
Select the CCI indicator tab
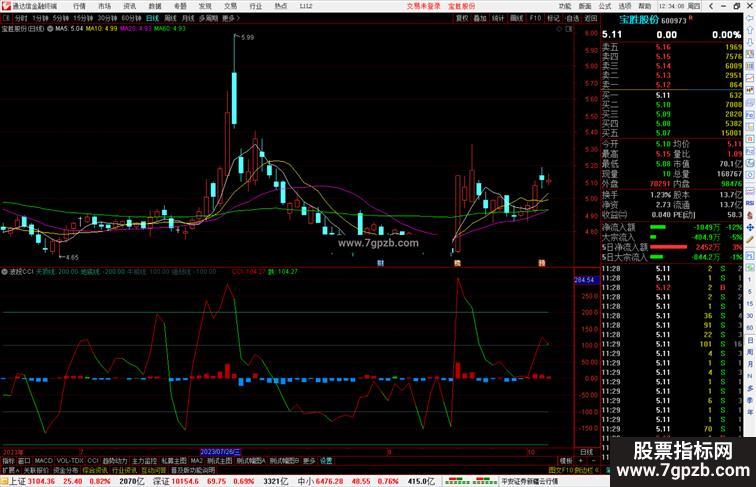click(93, 461)
